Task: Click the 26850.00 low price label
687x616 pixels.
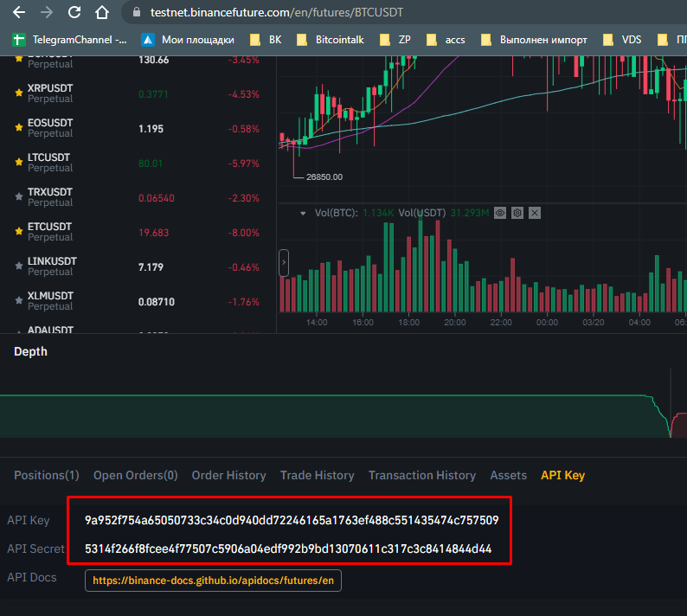Action: [x=324, y=177]
